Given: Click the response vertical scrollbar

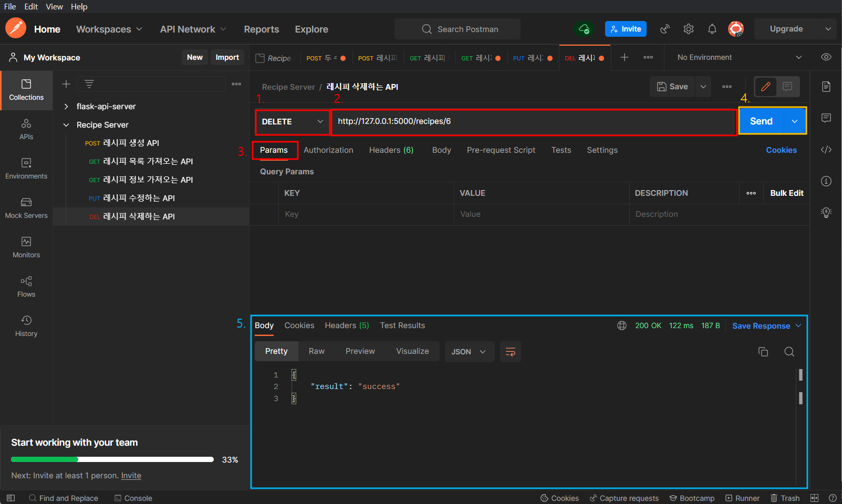Looking at the screenshot, I should 801,386.
